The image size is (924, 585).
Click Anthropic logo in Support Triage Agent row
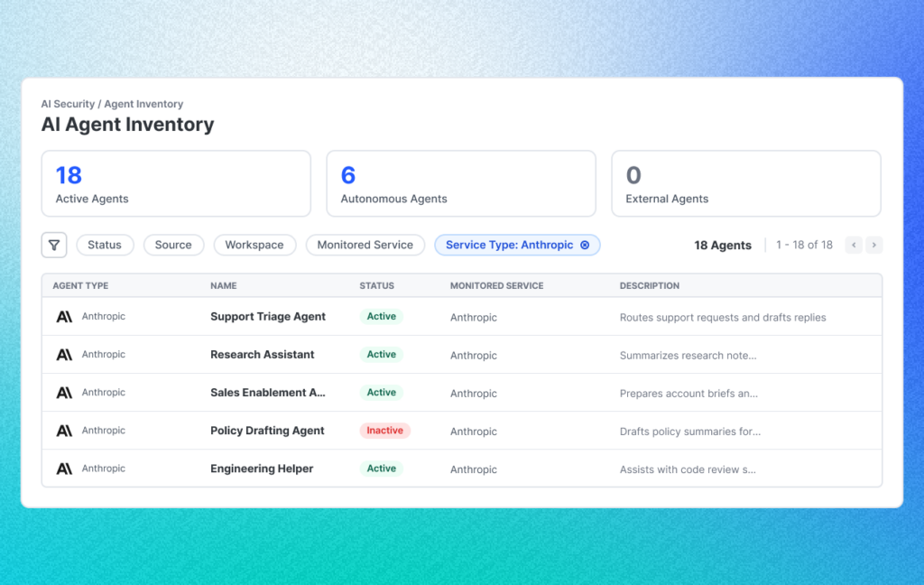[64, 317]
